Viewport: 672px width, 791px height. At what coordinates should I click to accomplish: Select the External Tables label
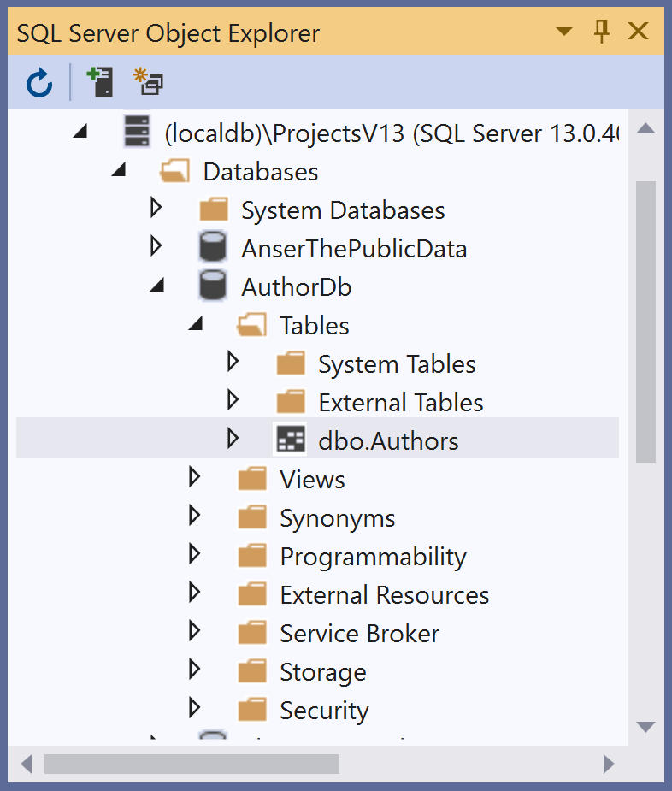coord(401,403)
